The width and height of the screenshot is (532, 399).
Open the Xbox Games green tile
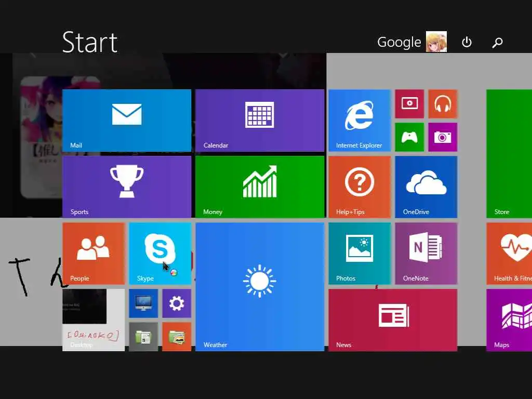pyautogui.click(x=409, y=137)
